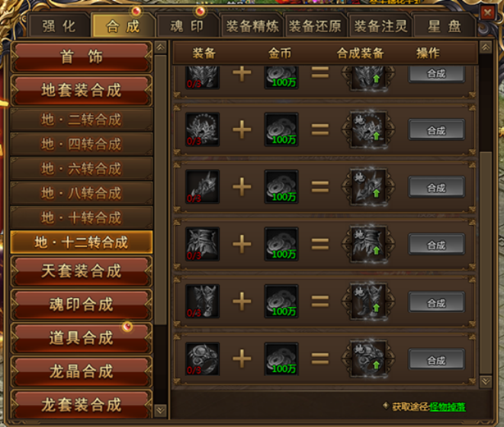The image size is (504, 427).
Task: Open the 怪物掉落 link
Action: (447, 407)
